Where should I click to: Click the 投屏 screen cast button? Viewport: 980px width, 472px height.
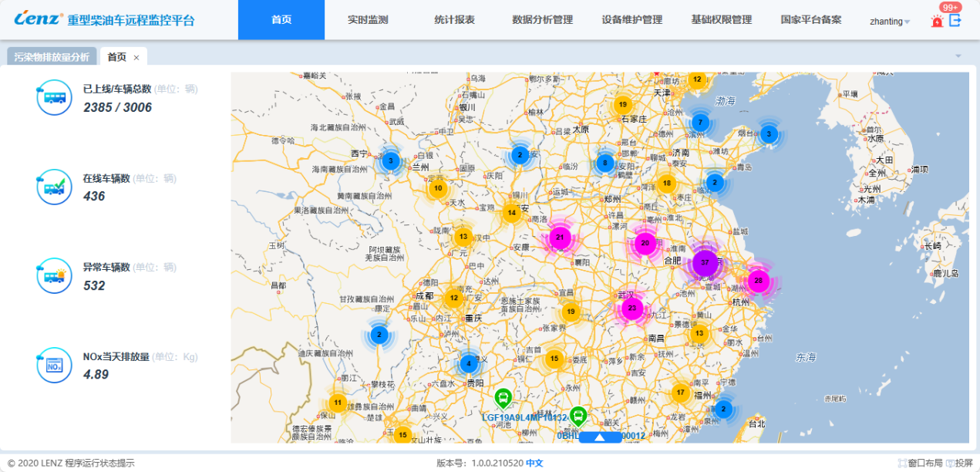(x=959, y=464)
